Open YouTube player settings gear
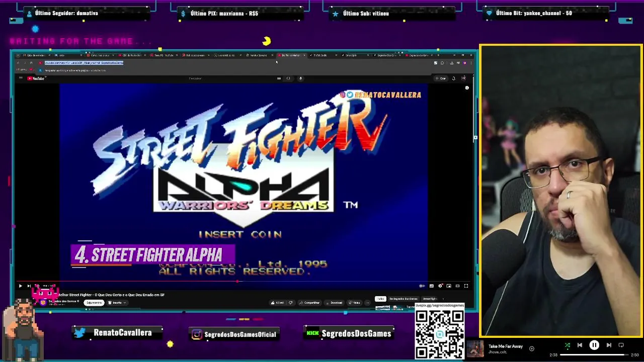Image resolution: width=644 pixels, height=362 pixels. [x=440, y=286]
